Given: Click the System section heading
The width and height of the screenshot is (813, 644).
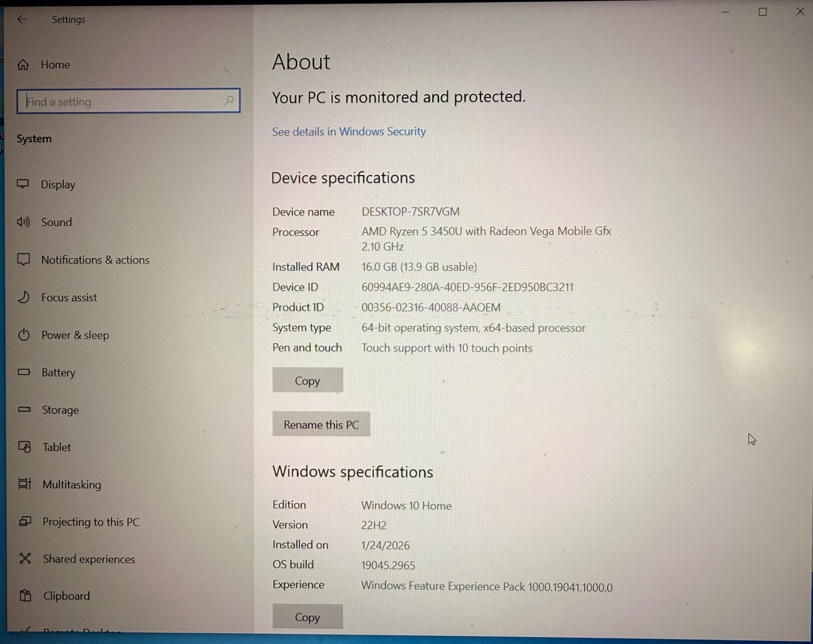Looking at the screenshot, I should [34, 139].
